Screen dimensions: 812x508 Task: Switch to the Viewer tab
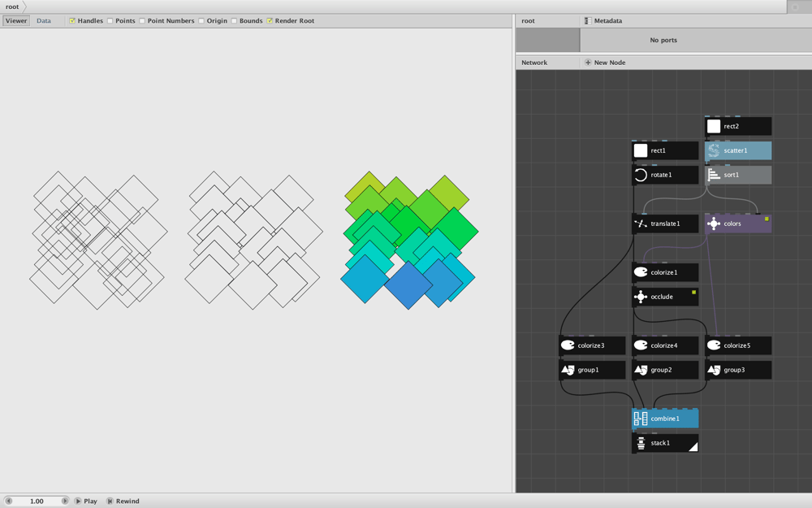tap(16, 21)
